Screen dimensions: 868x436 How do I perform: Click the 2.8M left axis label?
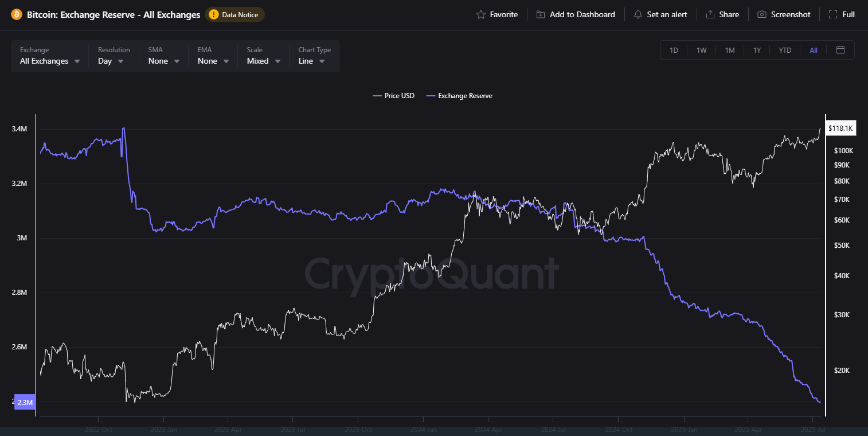click(x=19, y=293)
